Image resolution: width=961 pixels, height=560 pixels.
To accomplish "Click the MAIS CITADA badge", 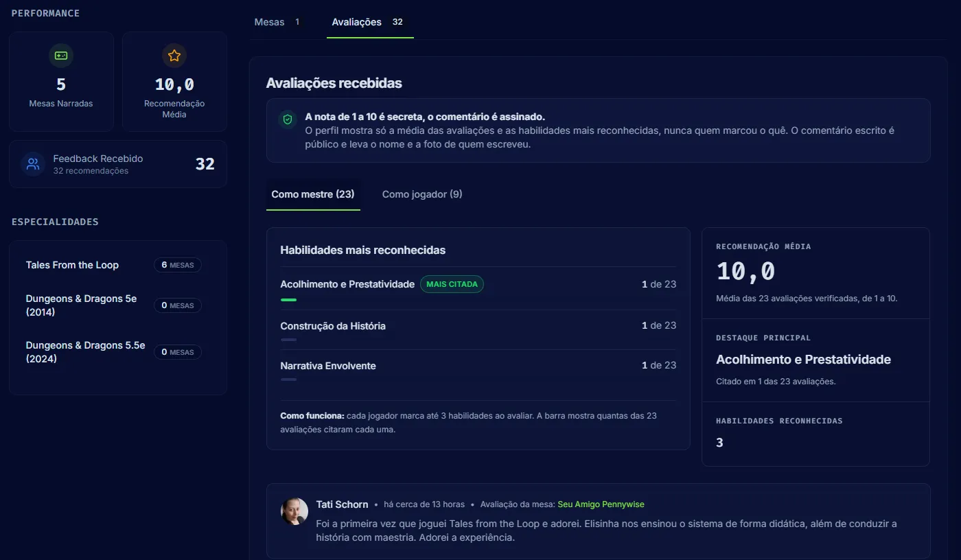I will 452,284.
